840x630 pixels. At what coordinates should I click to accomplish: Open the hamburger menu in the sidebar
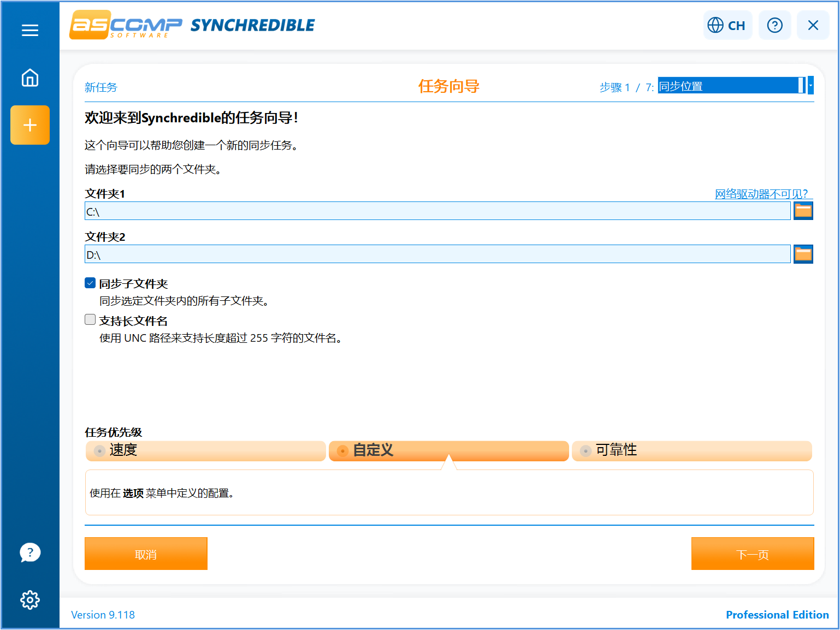[30, 31]
